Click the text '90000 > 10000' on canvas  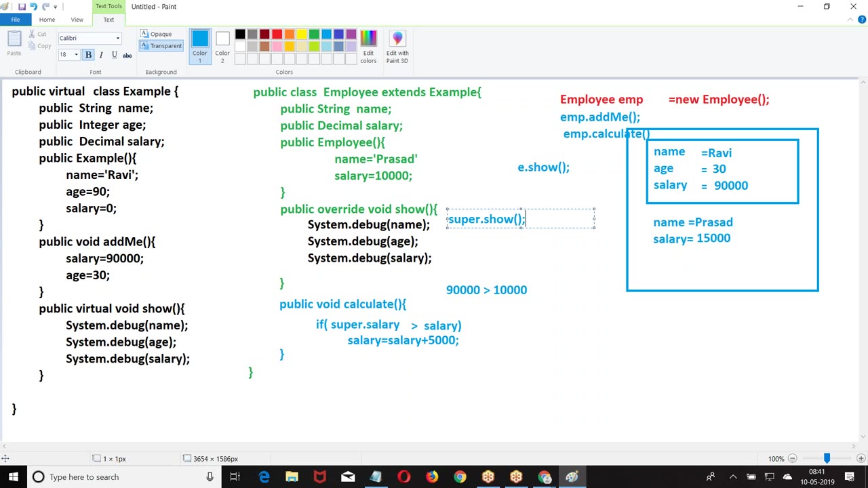pyautogui.click(x=486, y=290)
